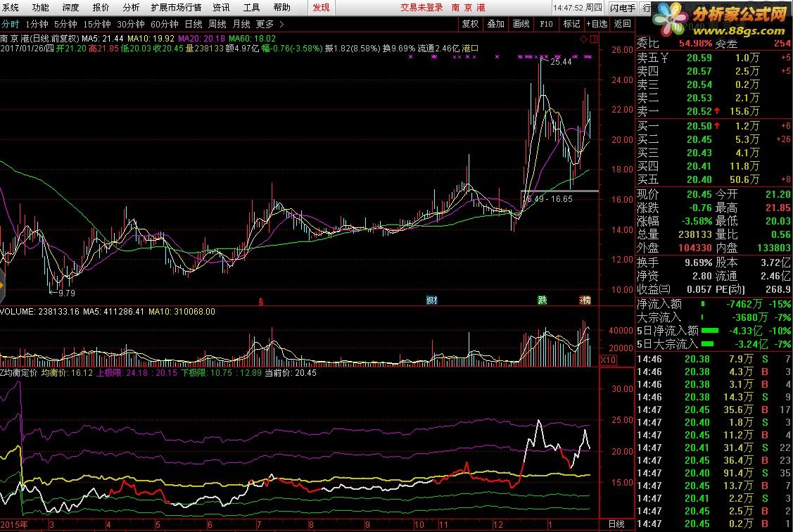793x532 pixels.
Task: Click the 换手 turnover 9.69% value
Action: (x=699, y=262)
